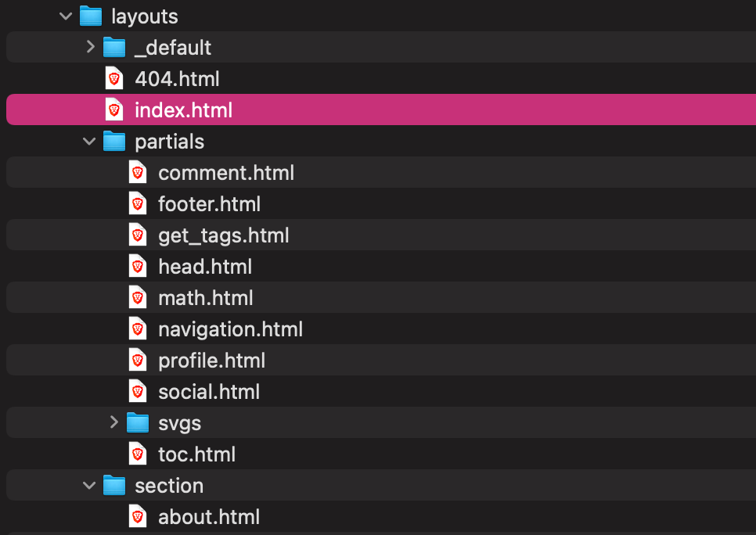
Task: Select profile.html in partials
Action: pos(211,360)
